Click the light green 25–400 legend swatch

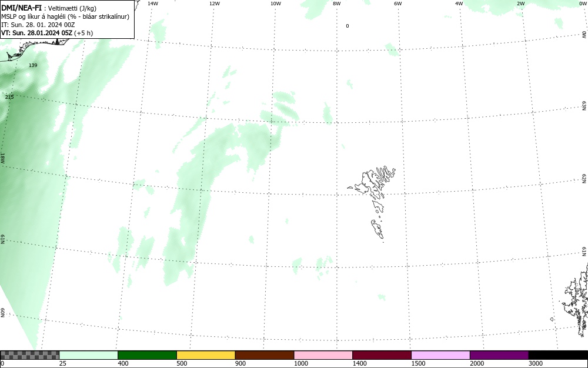point(89,355)
